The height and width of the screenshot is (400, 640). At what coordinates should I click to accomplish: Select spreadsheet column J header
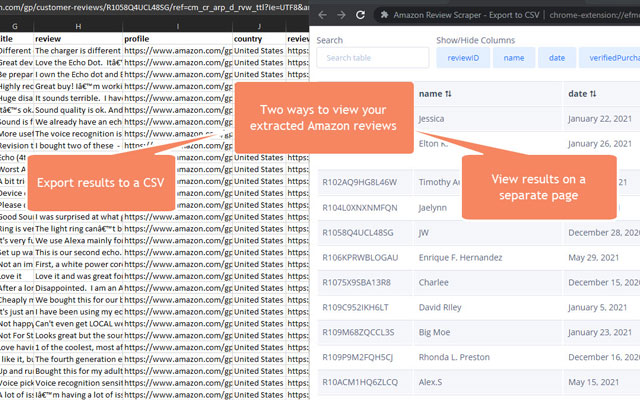[x=259, y=27]
